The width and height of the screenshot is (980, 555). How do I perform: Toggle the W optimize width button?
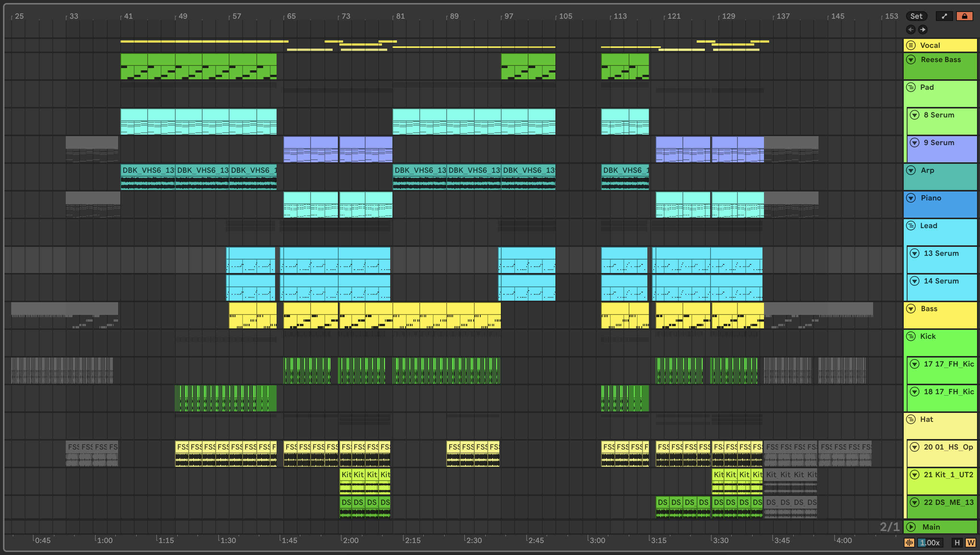[x=970, y=542]
